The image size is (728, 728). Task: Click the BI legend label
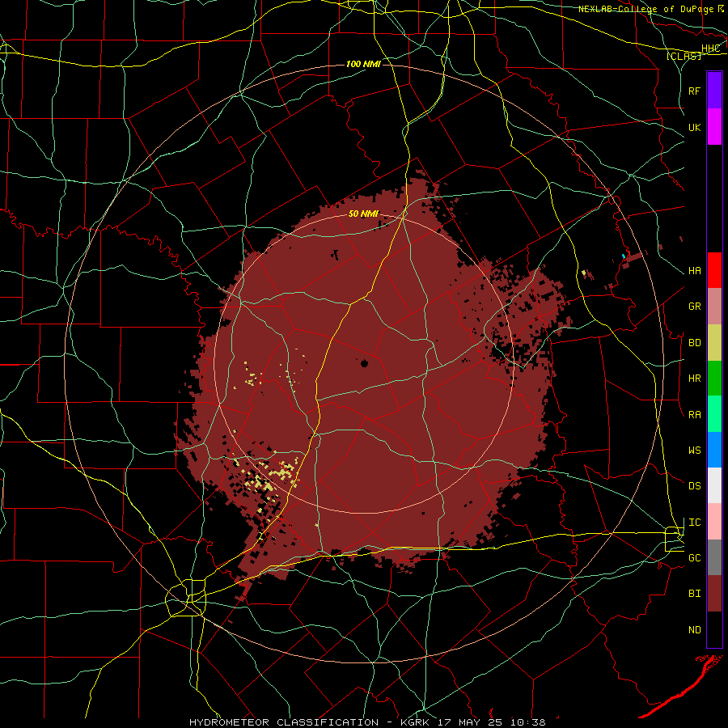pyautogui.click(x=694, y=594)
